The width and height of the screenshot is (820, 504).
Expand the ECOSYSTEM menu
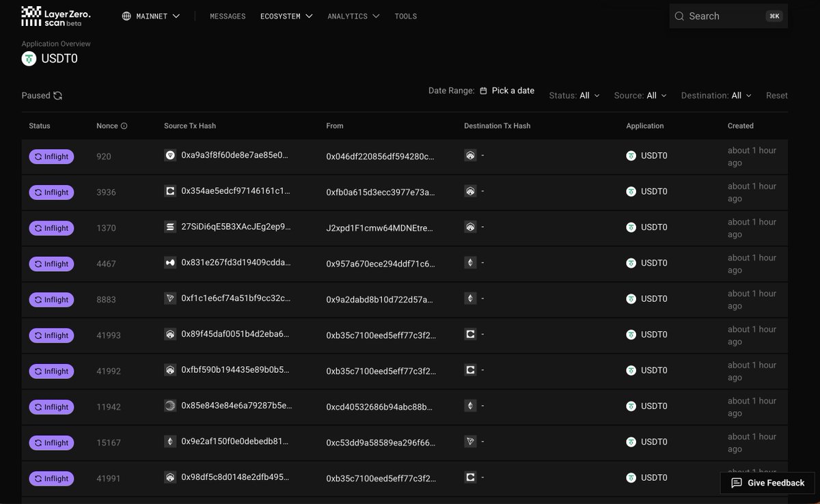(x=287, y=16)
